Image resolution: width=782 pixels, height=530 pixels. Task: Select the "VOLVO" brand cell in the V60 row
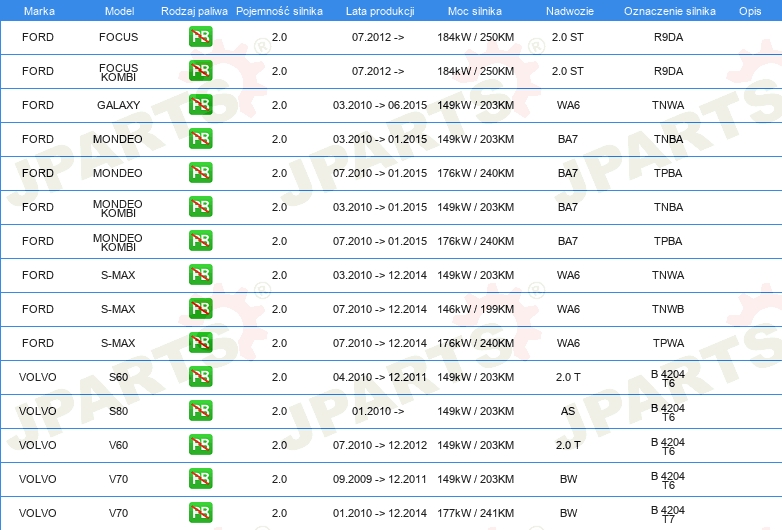tap(38, 445)
